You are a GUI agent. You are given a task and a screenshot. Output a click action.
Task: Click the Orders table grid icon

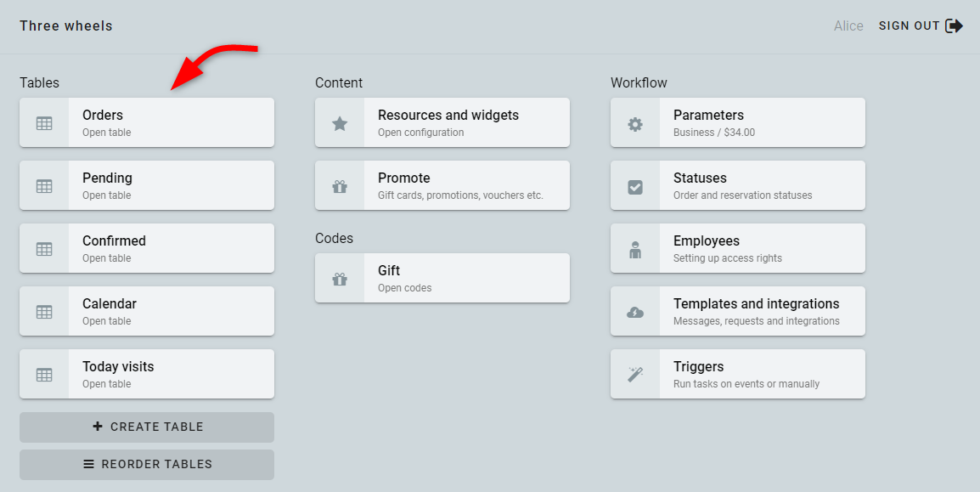(44, 124)
